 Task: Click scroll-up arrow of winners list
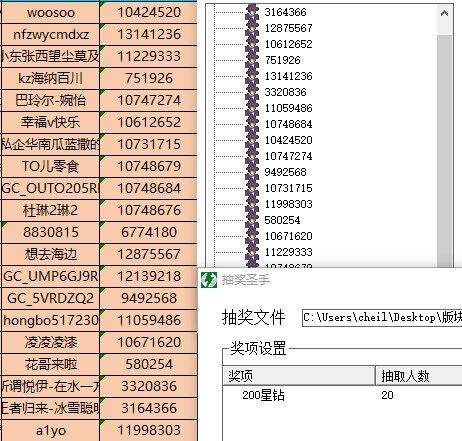444,13
